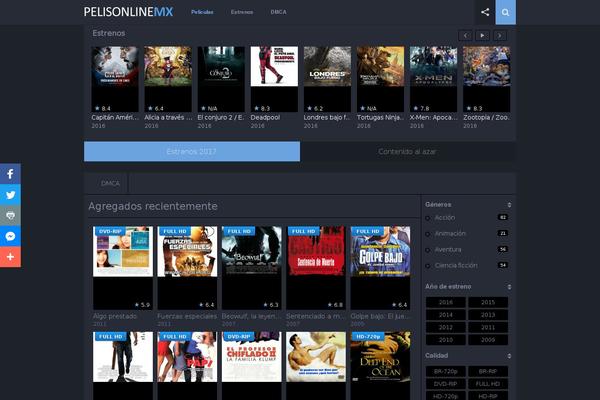
Task: Open Golpe bajo movie card
Action: pyautogui.click(x=380, y=268)
